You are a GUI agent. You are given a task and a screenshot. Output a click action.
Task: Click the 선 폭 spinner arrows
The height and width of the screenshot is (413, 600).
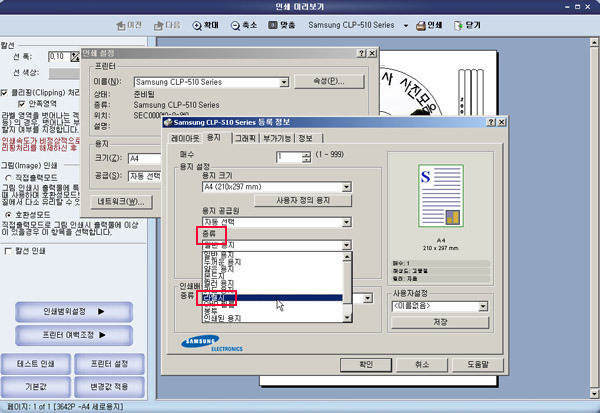tap(75, 57)
